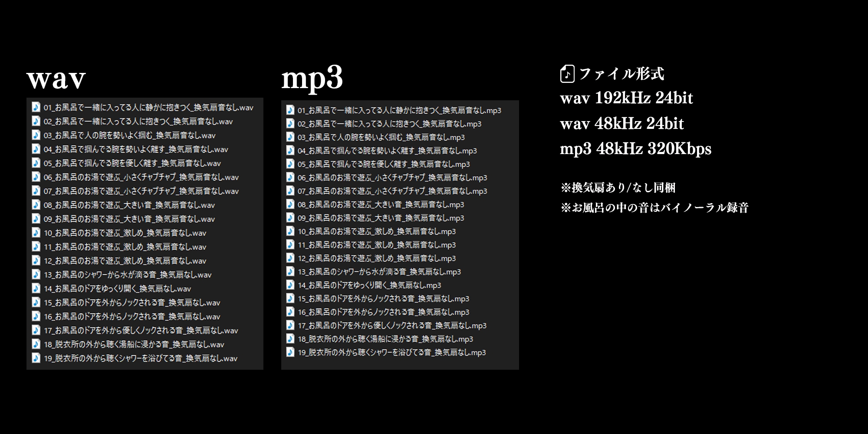Click the music file icon beside ファイル形式
Screen dimensions: 868x434
567,74
